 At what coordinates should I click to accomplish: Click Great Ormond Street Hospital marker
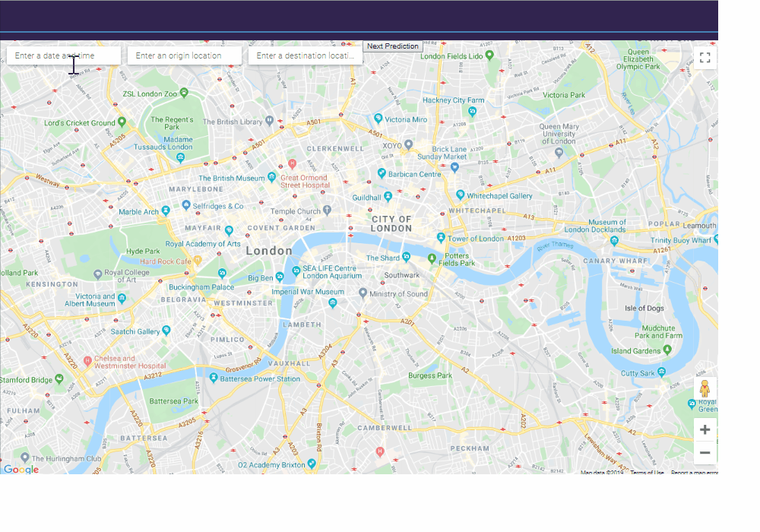point(292,163)
